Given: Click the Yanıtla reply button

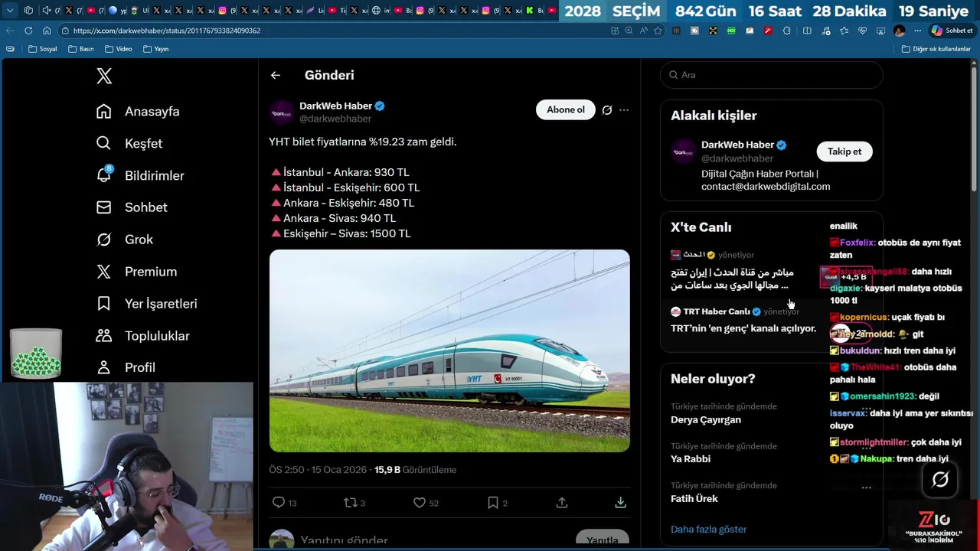Looking at the screenshot, I should click(x=602, y=540).
